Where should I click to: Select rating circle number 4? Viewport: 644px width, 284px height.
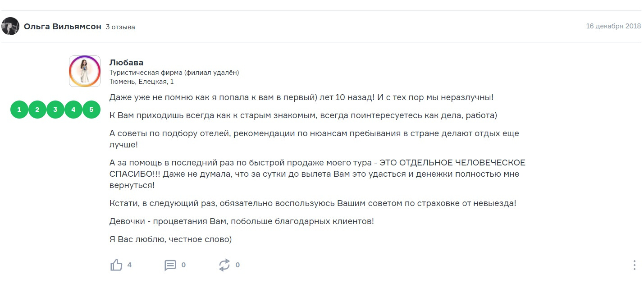73,110
